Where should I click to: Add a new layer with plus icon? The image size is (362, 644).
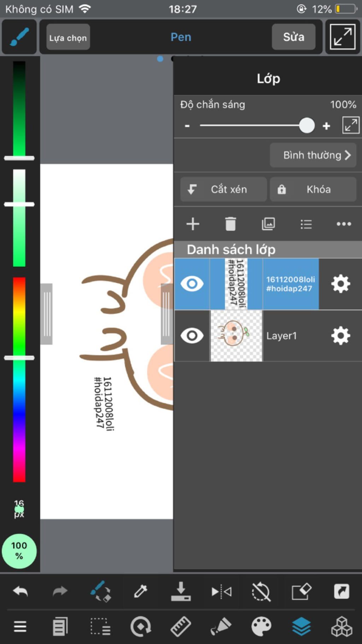(193, 224)
